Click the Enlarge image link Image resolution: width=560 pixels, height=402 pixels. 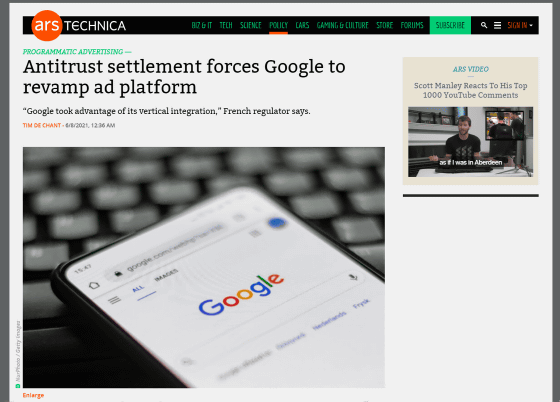click(x=33, y=395)
